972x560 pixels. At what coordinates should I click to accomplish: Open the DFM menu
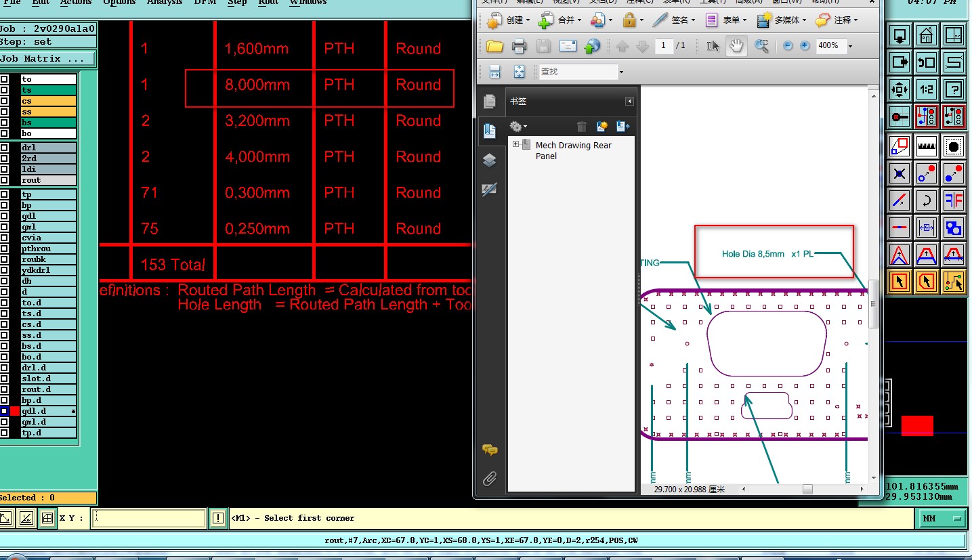205,3
